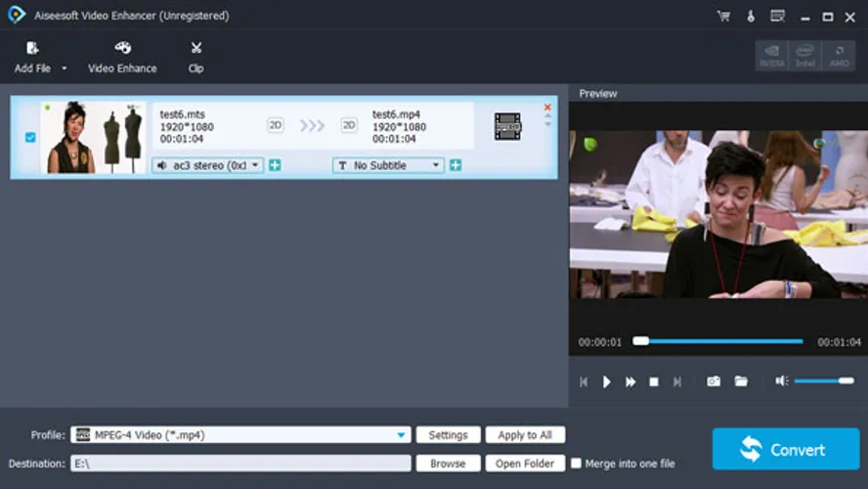Open the ac3 stereo audio track dropdown
868x489 pixels.
[207, 165]
